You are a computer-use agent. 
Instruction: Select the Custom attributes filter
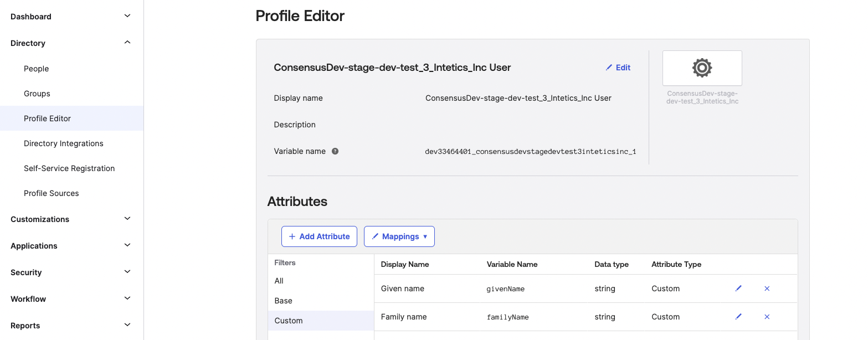click(288, 320)
